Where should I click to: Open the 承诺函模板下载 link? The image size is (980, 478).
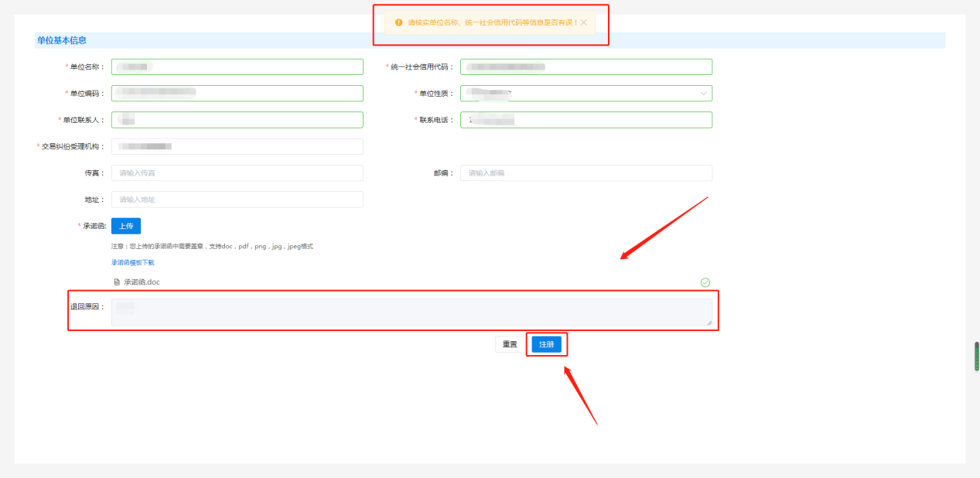132,263
